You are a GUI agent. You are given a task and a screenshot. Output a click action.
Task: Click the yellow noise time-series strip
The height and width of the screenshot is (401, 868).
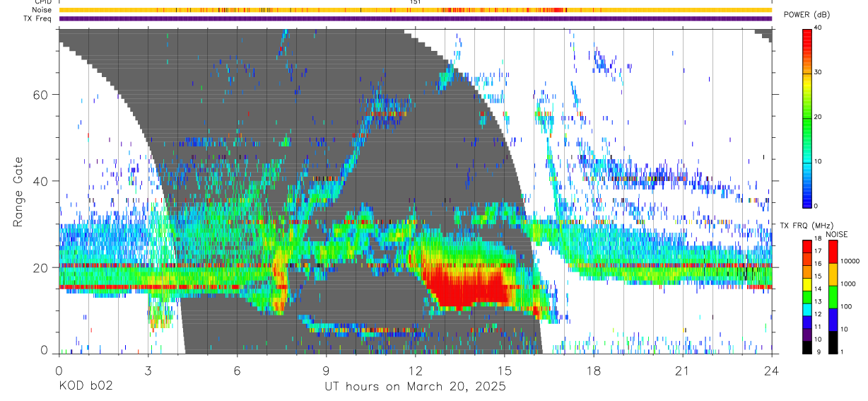(415, 10)
